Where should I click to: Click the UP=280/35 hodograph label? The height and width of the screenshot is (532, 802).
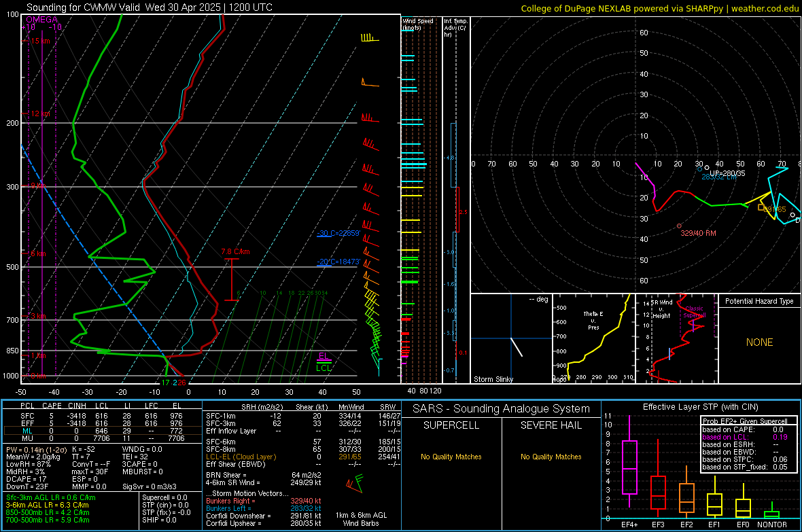727,173
